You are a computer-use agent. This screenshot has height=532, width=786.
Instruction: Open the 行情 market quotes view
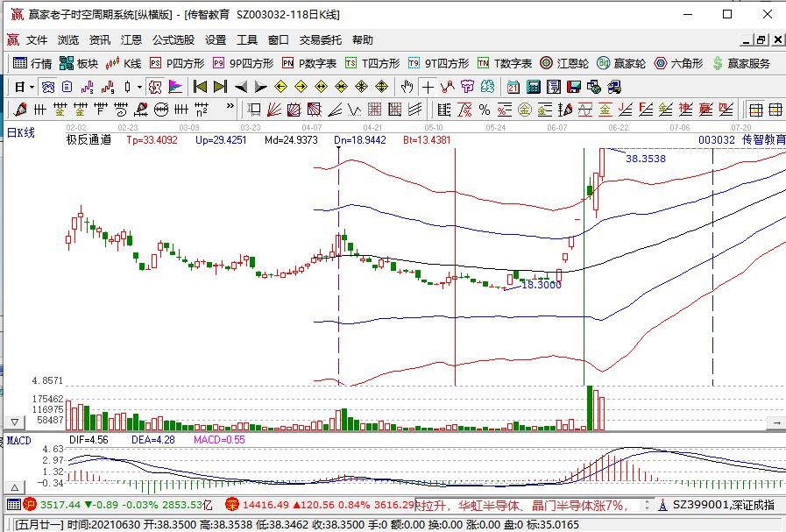(32, 63)
